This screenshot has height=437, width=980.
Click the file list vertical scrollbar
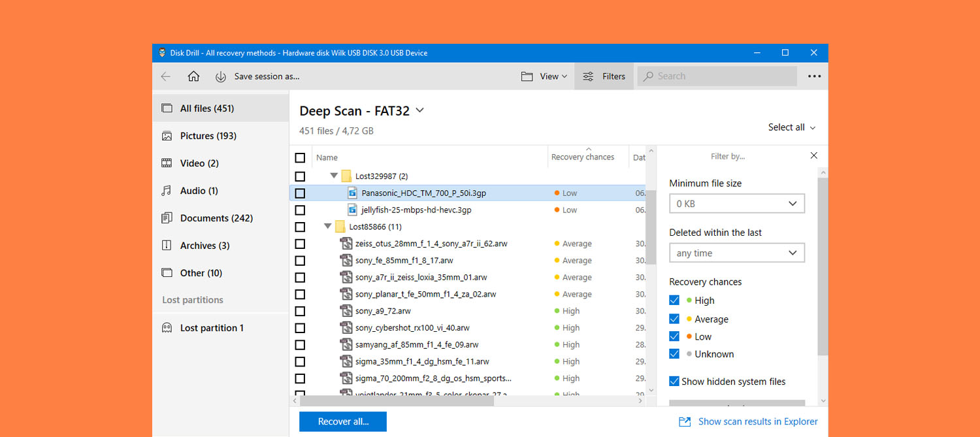(x=651, y=227)
